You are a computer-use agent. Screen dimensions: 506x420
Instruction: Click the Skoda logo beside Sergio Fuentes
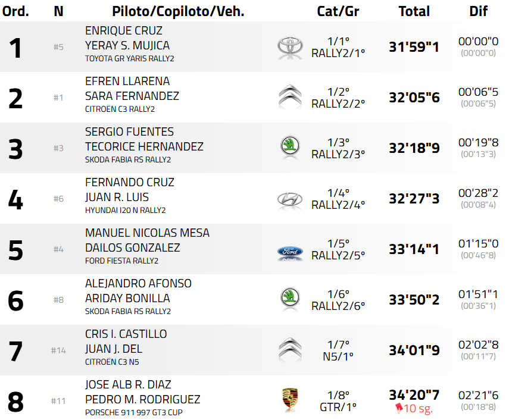tap(290, 148)
